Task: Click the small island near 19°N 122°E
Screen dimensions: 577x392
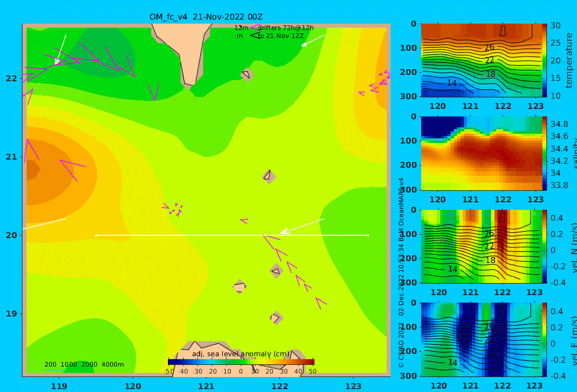Action: click(x=276, y=318)
